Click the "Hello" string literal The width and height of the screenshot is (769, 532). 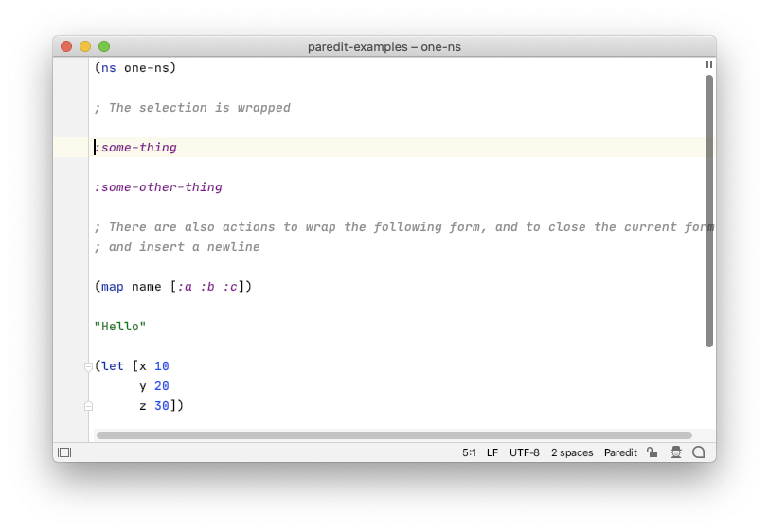120,327
